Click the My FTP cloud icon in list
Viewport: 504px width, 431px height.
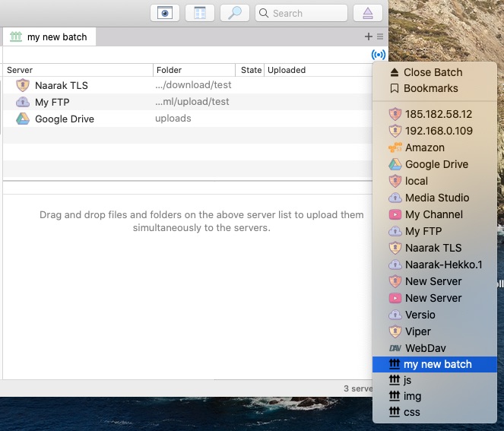pos(23,102)
